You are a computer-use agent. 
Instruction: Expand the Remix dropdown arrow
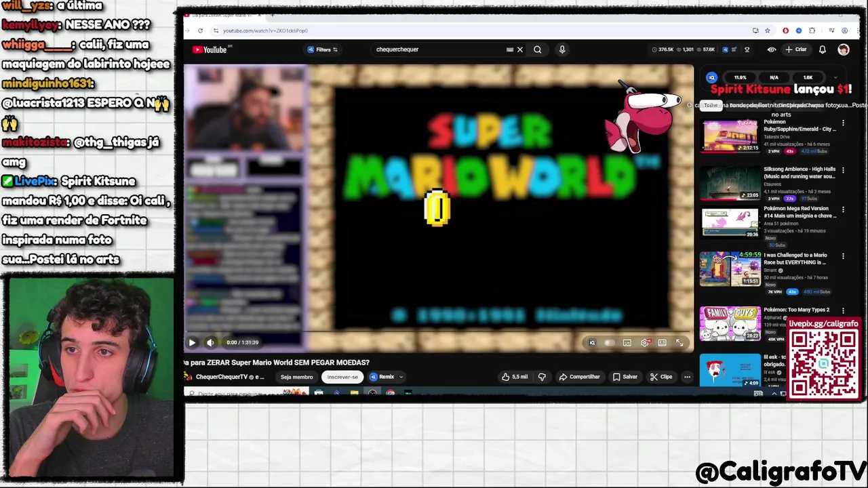tap(401, 377)
